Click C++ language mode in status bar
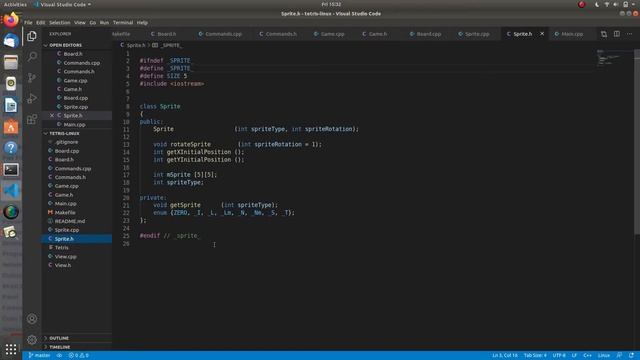The width and height of the screenshot is (640, 360). [x=587, y=356]
